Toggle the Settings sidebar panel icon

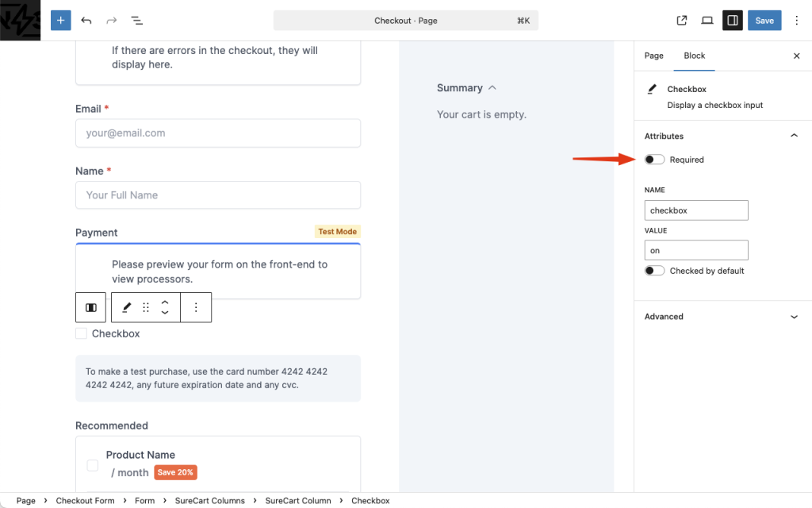(x=732, y=20)
